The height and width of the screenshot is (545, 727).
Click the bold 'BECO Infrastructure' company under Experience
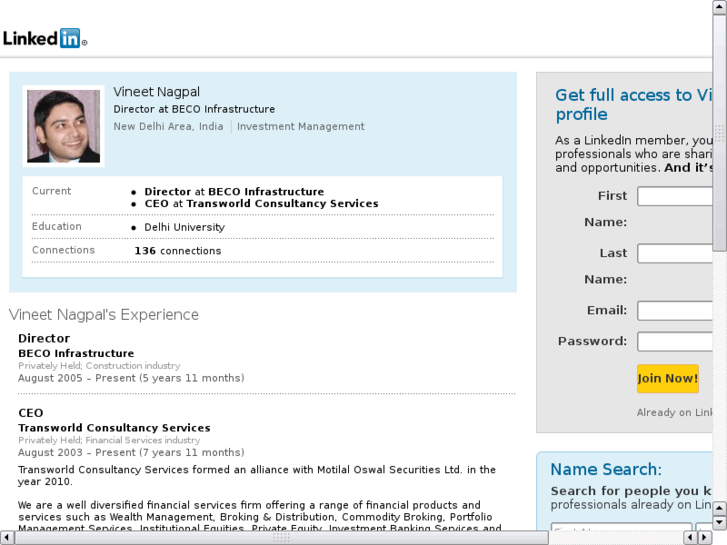[x=76, y=353]
